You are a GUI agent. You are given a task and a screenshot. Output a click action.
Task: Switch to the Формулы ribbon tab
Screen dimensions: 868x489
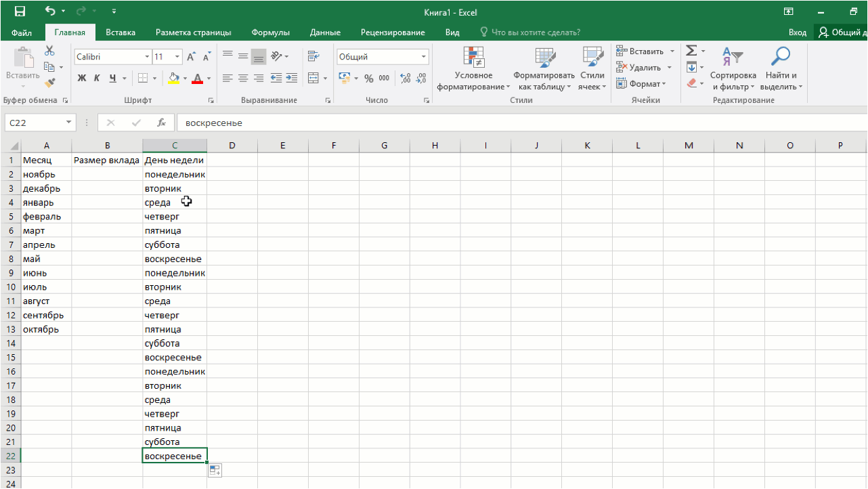click(271, 33)
